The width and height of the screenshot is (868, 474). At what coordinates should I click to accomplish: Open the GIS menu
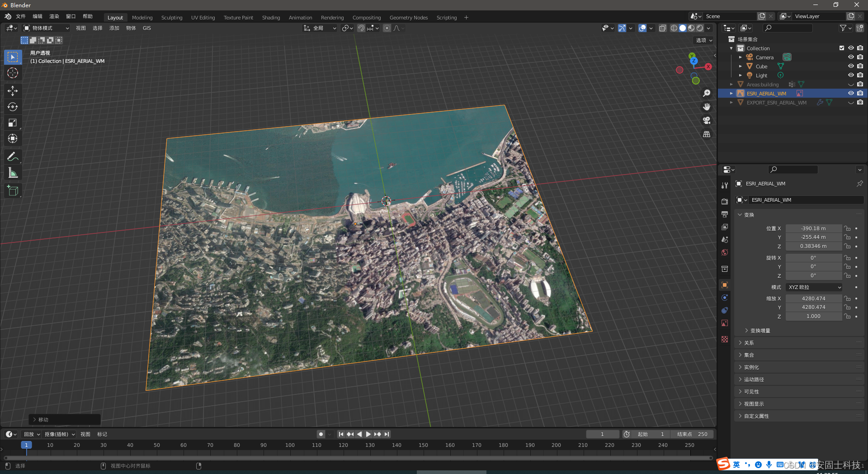(x=147, y=28)
